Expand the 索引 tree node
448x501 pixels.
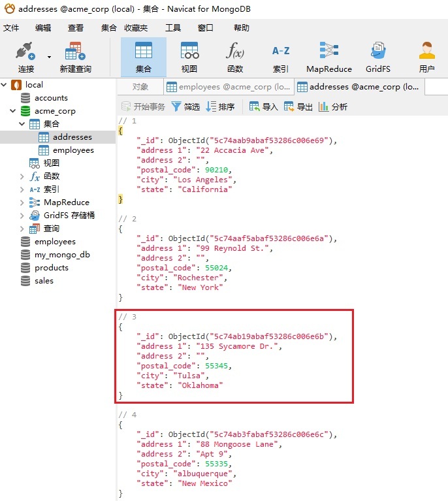click(22, 189)
